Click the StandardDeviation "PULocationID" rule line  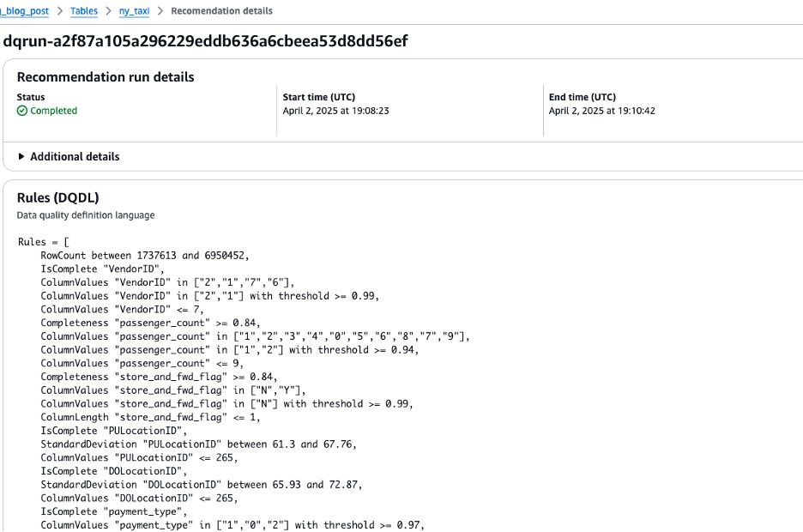click(198, 444)
